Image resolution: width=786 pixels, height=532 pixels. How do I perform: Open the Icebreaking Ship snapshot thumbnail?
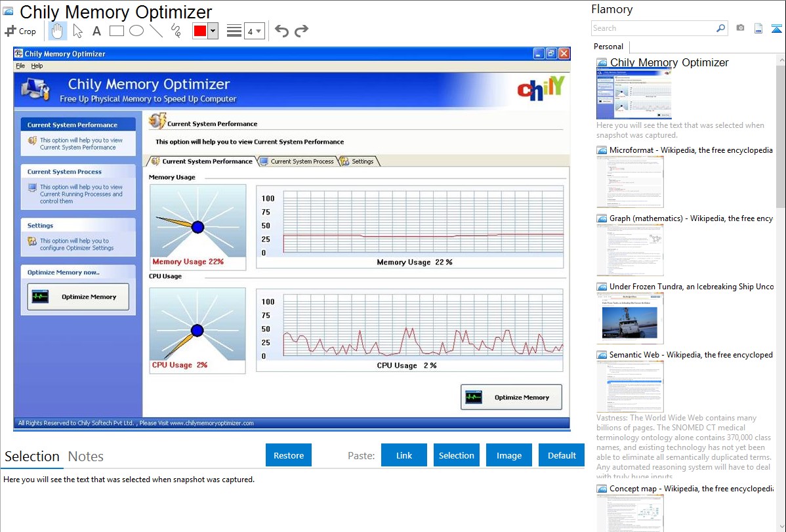(630, 318)
